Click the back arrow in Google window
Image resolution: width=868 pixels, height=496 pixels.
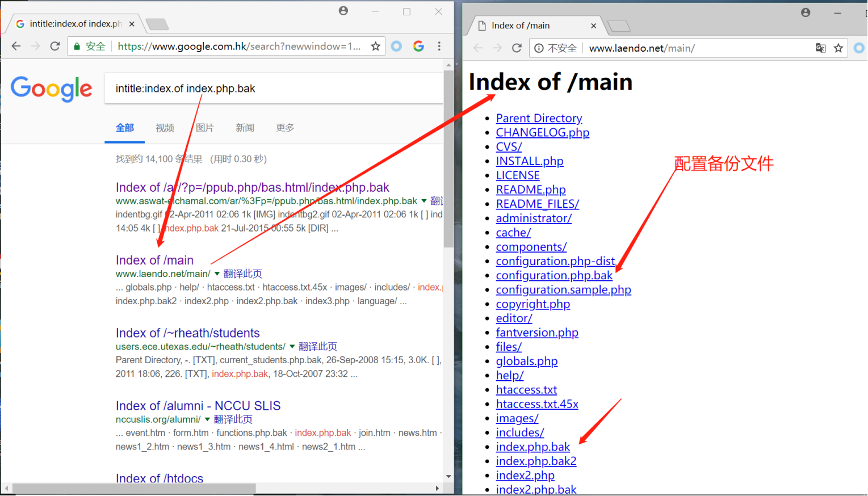pyautogui.click(x=16, y=46)
